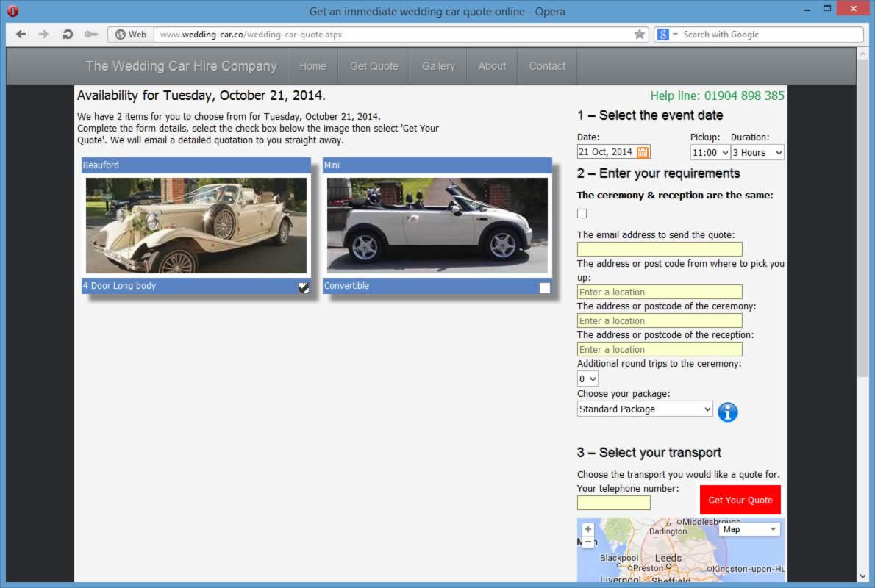Bookmark the page with the star icon

(640, 35)
